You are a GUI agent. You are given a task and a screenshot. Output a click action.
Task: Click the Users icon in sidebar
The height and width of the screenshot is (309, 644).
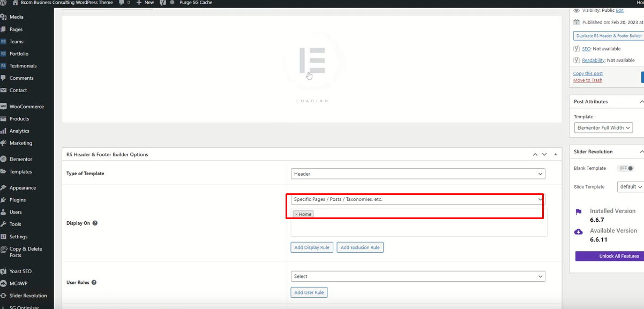(x=4, y=212)
